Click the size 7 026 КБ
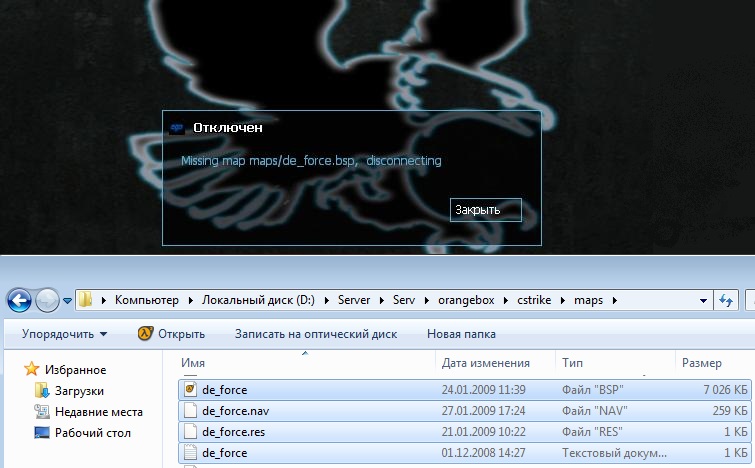Viewport: 755px width, 468px height. tap(725, 390)
